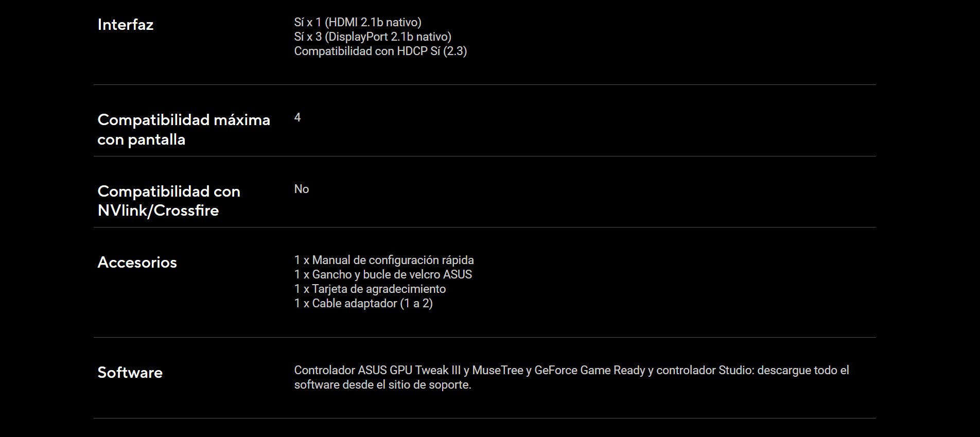Image resolution: width=980 pixels, height=437 pixels.
Task: Select Manual de configuración rápida entry
Action: point(383,260)
